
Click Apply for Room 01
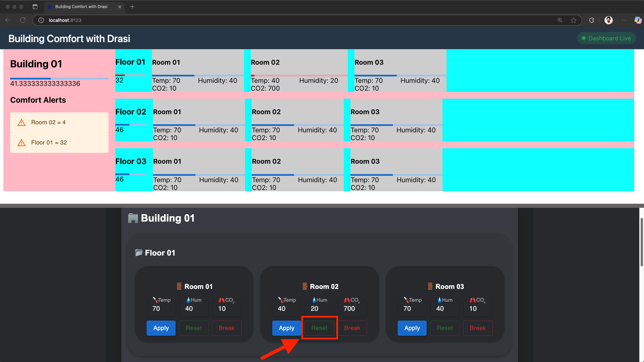coord(161,328)
